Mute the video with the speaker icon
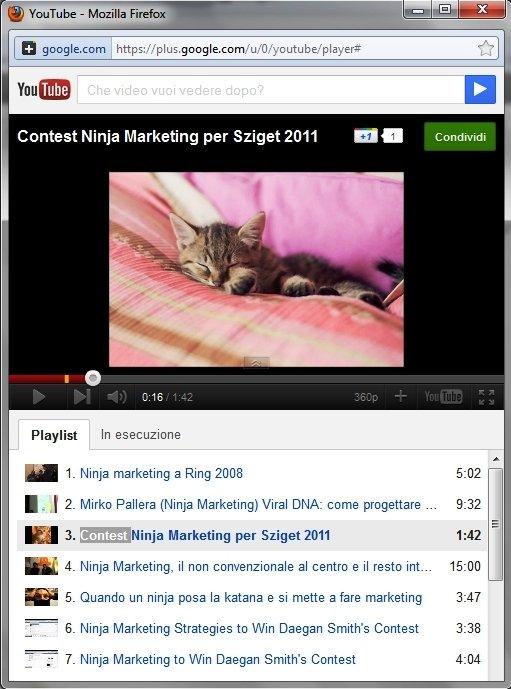Viewport: 511px width, 689px height. [x=116, y=397]
